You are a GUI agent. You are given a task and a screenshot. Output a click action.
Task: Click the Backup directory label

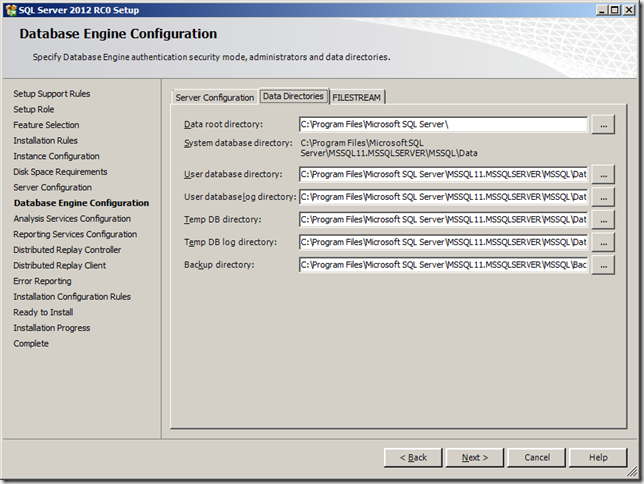[219, 265]
